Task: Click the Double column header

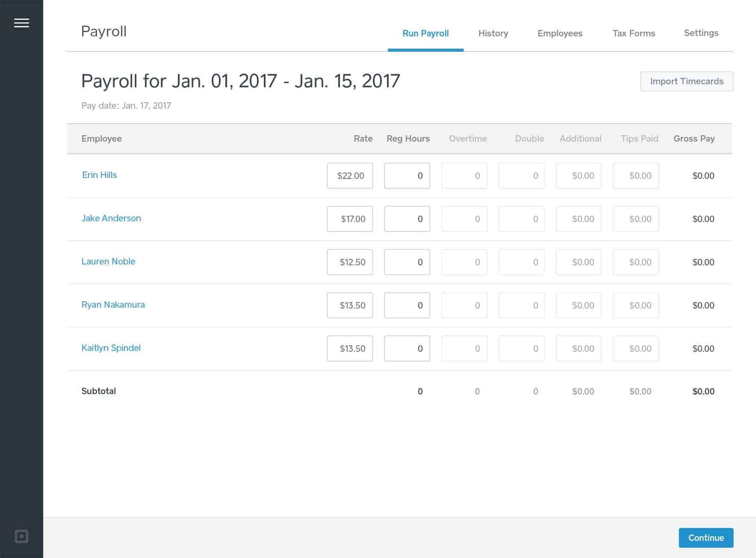Action: click(x=529, y=139)
